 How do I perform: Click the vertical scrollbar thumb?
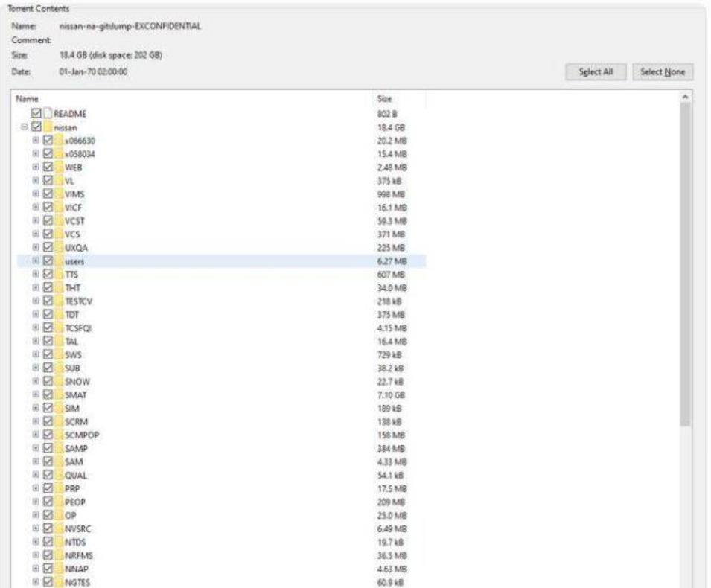coord(686,261)
